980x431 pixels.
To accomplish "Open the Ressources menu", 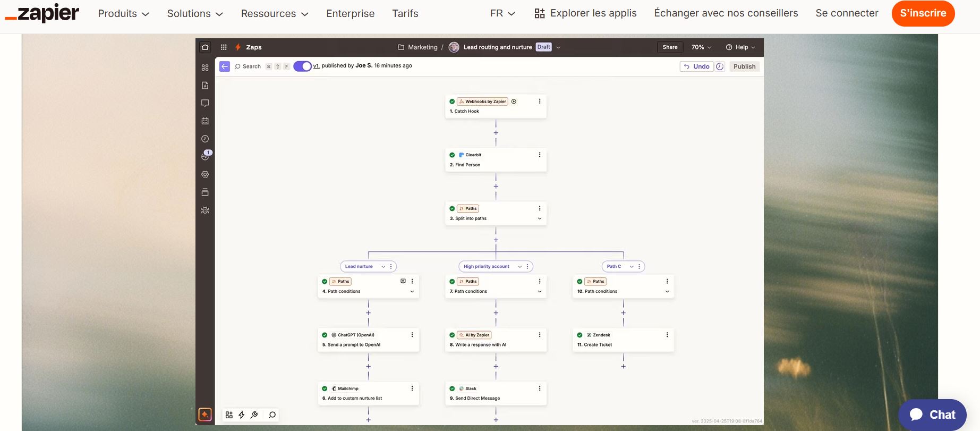I will coord(275,14).
